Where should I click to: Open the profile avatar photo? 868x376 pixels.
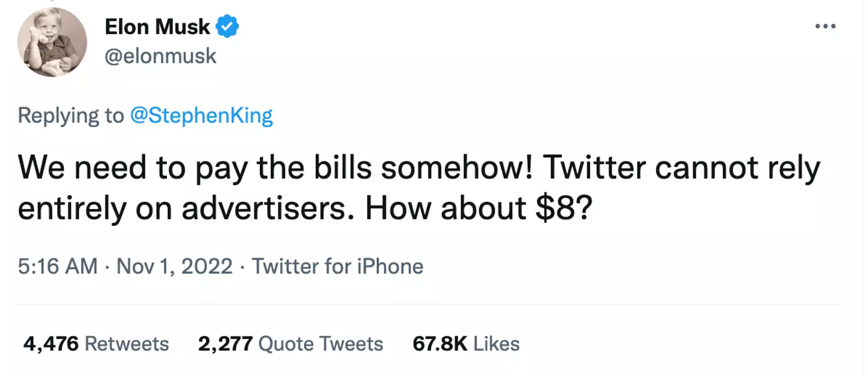click(x=52, y=42)
